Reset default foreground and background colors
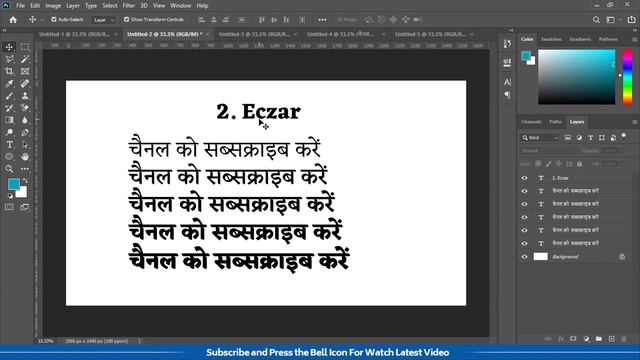 [x=10, y=196]
